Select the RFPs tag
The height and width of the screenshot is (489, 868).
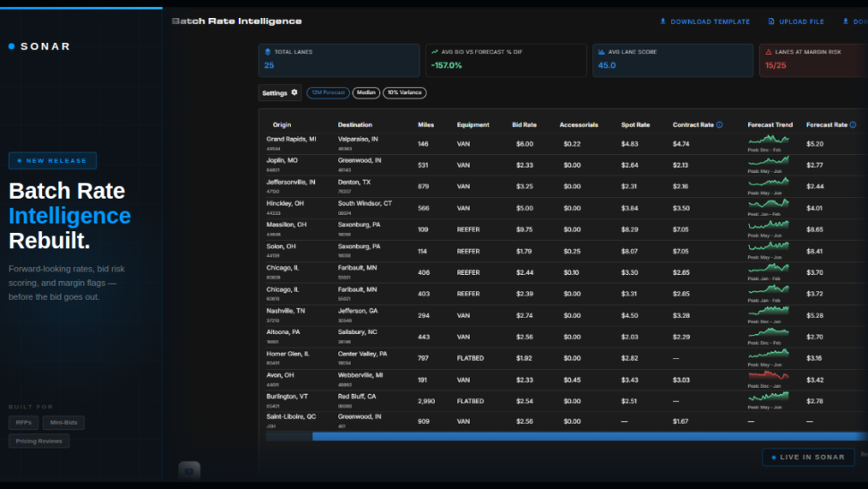click(x=23, y=423)
